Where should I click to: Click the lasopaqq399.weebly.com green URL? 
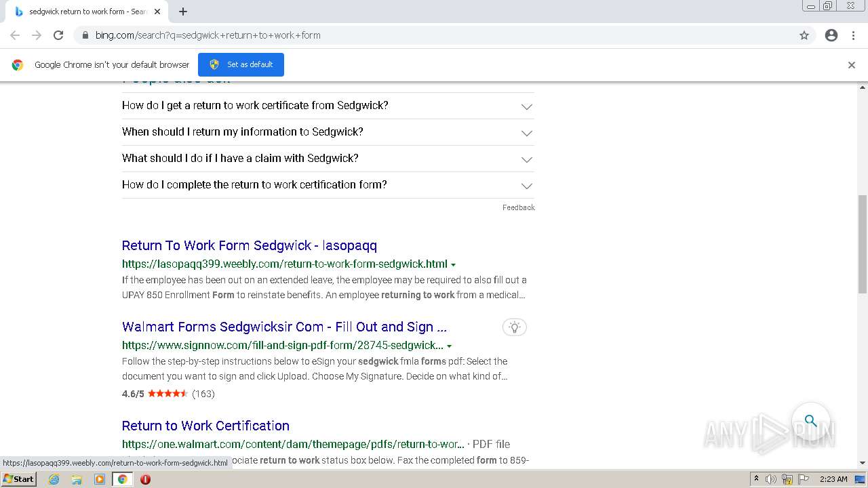coord(285,264)
